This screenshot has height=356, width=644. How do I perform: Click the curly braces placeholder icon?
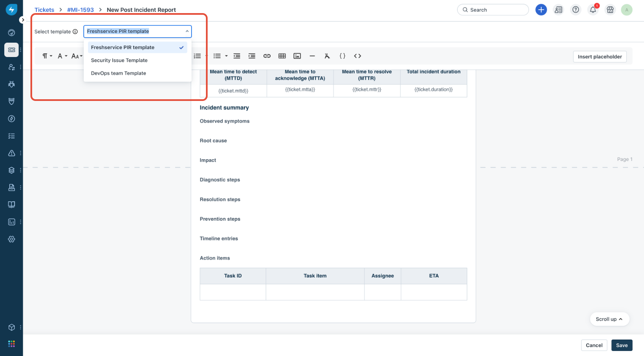tap(343, 56)
